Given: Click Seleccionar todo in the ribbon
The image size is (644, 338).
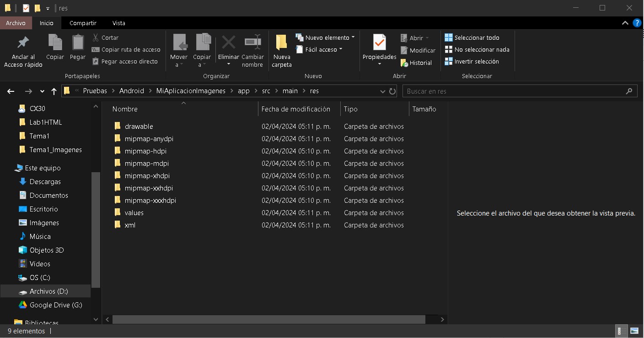Looking at the screenshot, I should pyautogui.click(x=476, y=37).
